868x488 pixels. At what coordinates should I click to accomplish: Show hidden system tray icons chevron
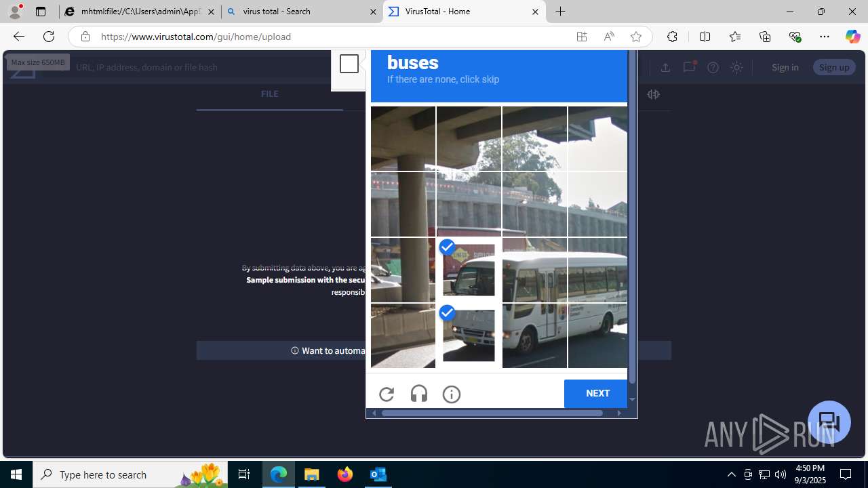pos(731,474)
